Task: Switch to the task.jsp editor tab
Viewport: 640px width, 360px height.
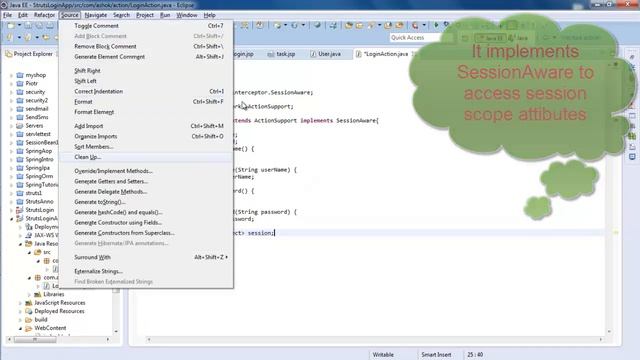Action: point(282,54)
